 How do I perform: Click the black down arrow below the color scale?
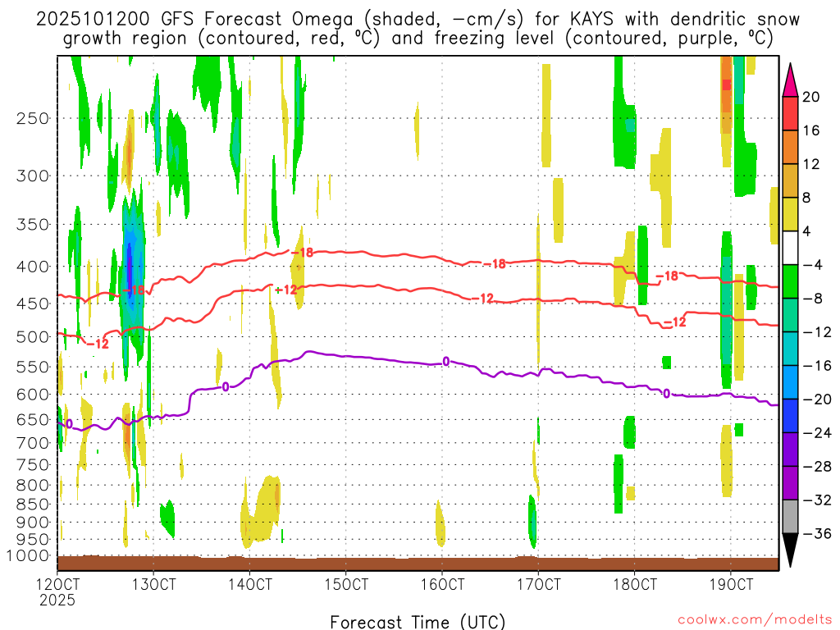click(791, 550)
